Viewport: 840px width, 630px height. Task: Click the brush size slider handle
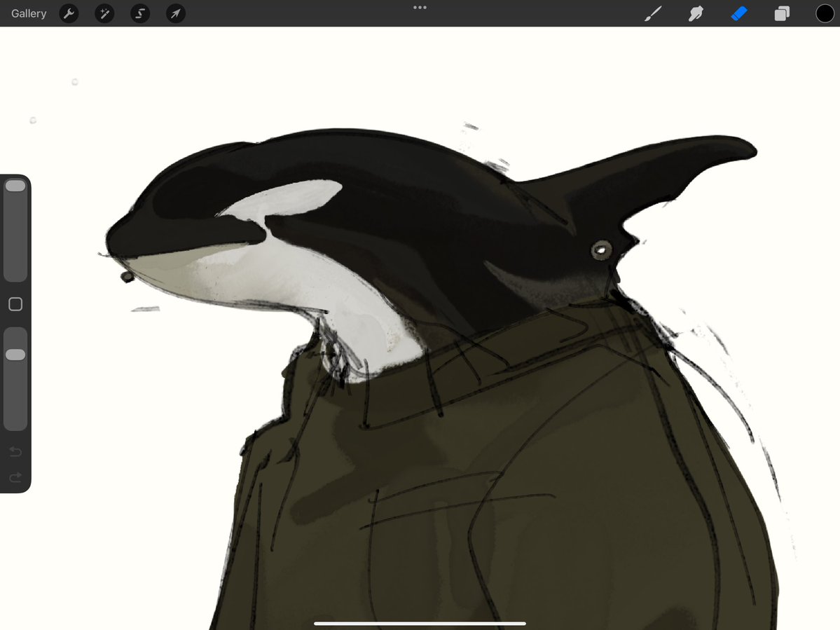pyautogui.click(x=15, y=186)
